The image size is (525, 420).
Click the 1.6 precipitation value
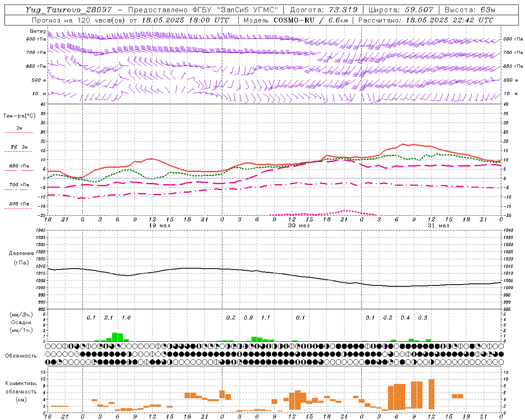(126, 318)
